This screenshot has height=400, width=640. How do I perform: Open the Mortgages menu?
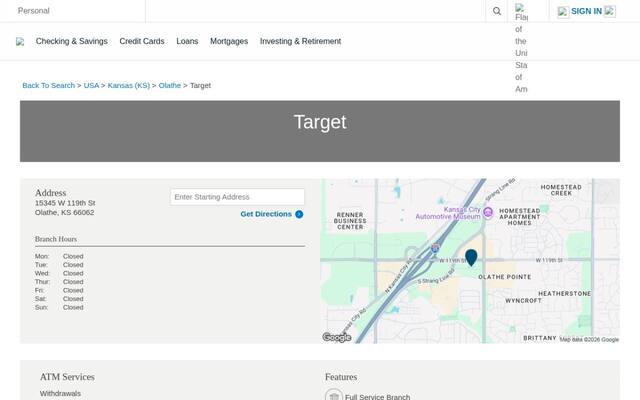point(229,41)
